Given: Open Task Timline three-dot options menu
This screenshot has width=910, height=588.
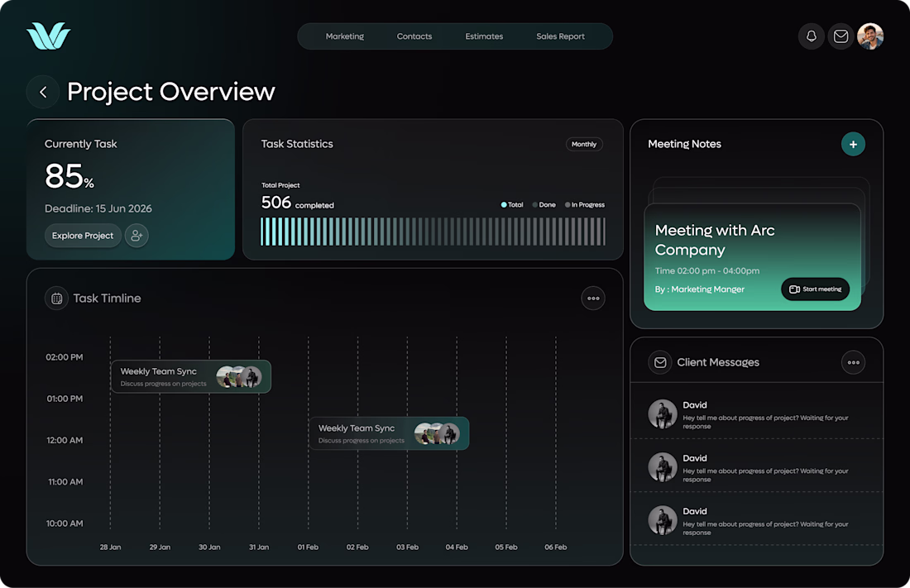Looking at the screenshot, I should click(x=593, y=299).
